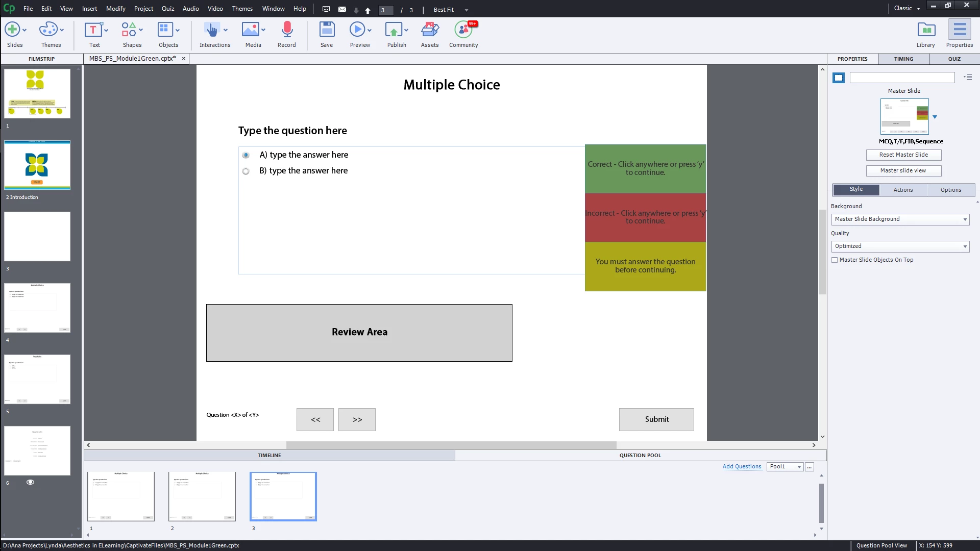
Task: Open the Quiz menu
Action: (x=168, y=9)
